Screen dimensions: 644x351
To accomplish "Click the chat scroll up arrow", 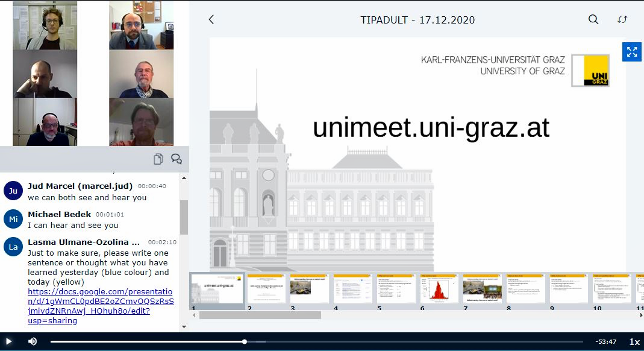I will click(x=184, y=178).
